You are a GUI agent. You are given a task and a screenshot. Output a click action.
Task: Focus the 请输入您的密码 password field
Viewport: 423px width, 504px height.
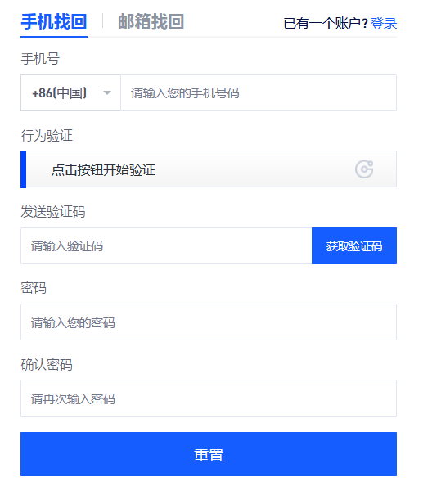click(209, 322)
